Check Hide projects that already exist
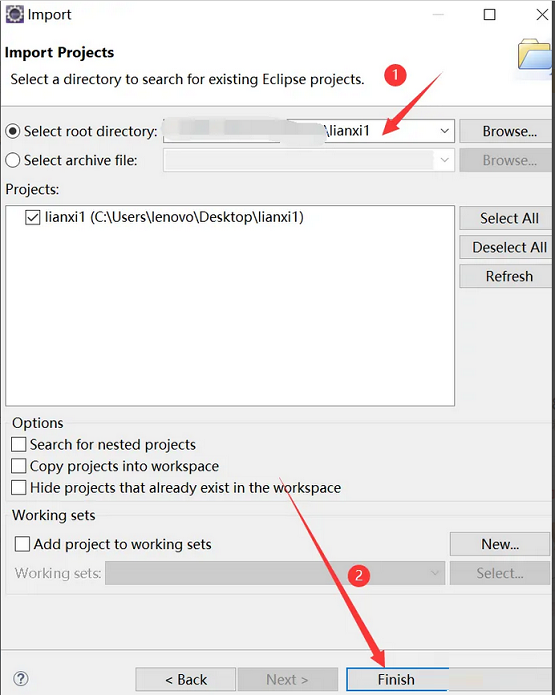Viewport: 555px width, 695px height. click(x=19, y=488)
